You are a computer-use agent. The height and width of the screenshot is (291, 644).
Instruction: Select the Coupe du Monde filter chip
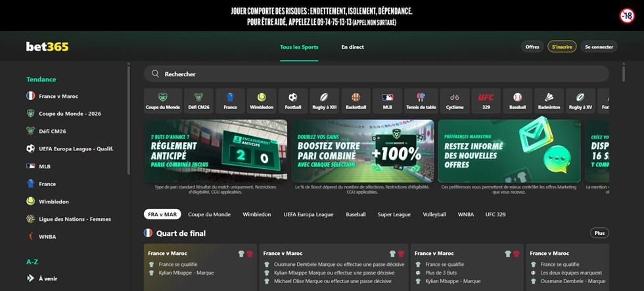pos(209,214)
